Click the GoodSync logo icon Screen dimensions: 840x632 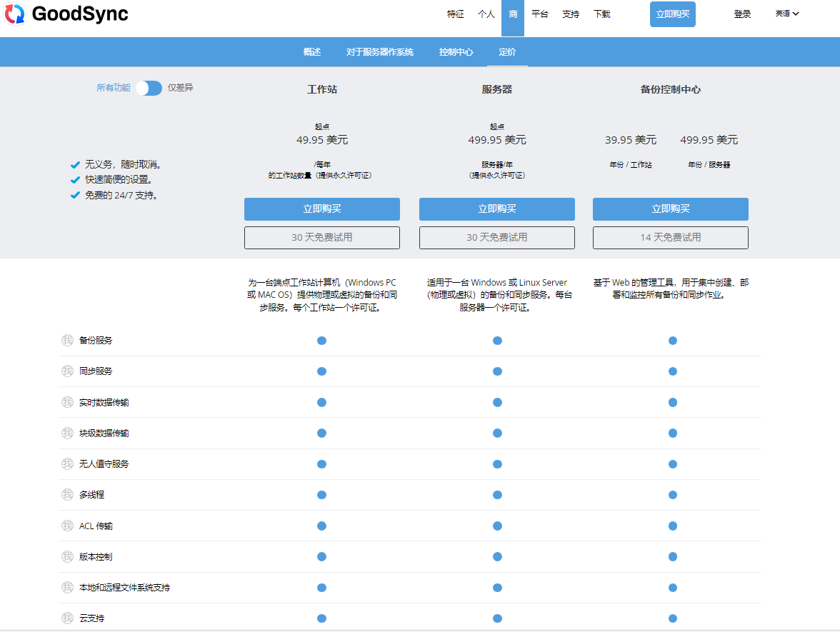[14, 14]
